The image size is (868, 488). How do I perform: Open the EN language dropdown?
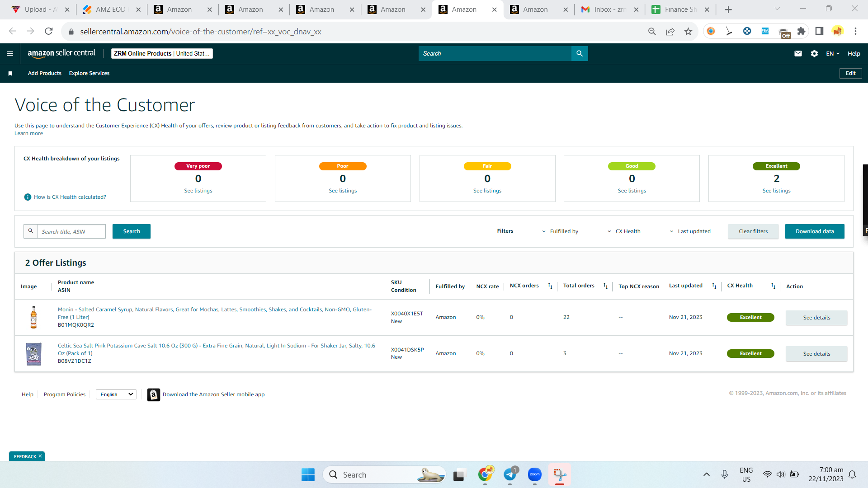(833, 53)
